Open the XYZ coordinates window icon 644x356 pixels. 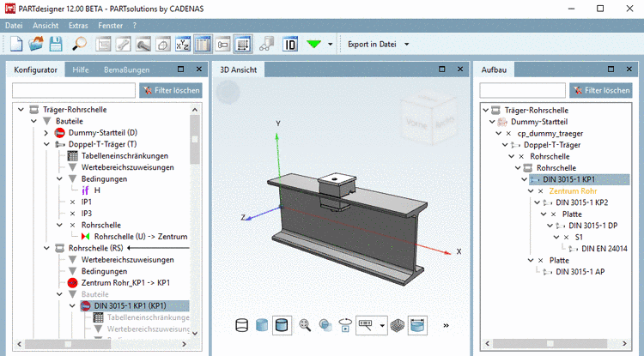tap(183, 44)
